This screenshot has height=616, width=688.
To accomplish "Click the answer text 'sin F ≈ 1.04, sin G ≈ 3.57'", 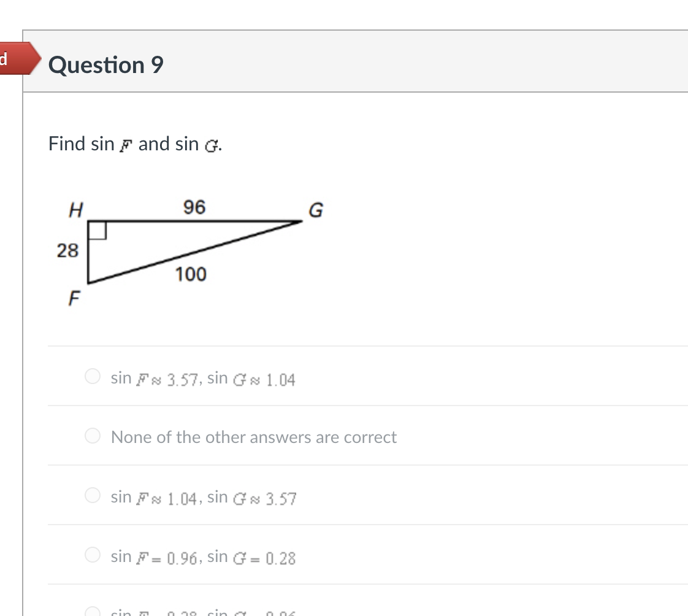I will pyautogui.click(x=203, y=498).
